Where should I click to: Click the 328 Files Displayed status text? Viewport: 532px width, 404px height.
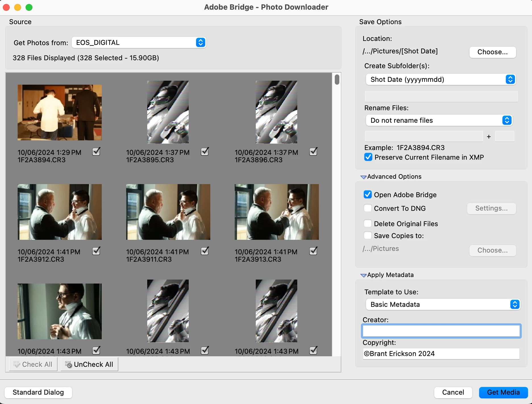click(86, 58)
